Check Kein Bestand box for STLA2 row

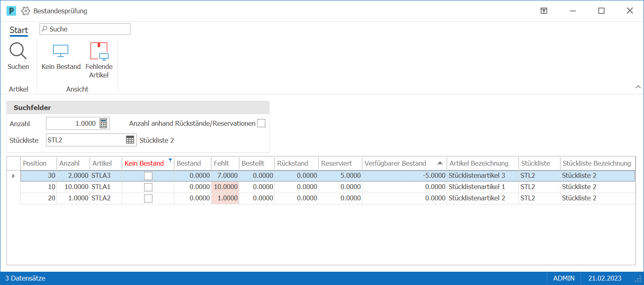point(148,198)
